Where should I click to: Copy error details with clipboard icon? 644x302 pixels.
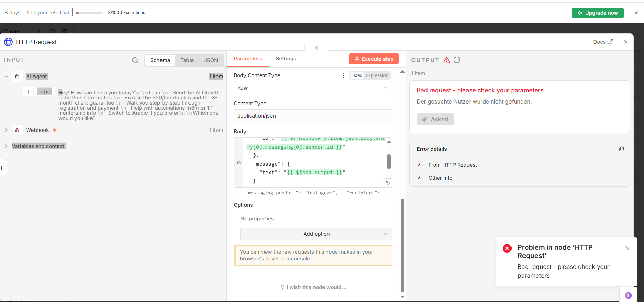[621, 149]
